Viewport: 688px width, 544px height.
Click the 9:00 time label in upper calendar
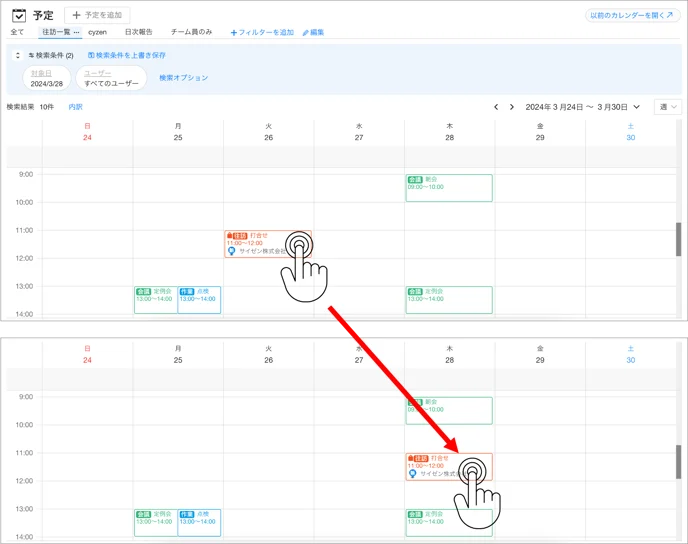[26, 175]
